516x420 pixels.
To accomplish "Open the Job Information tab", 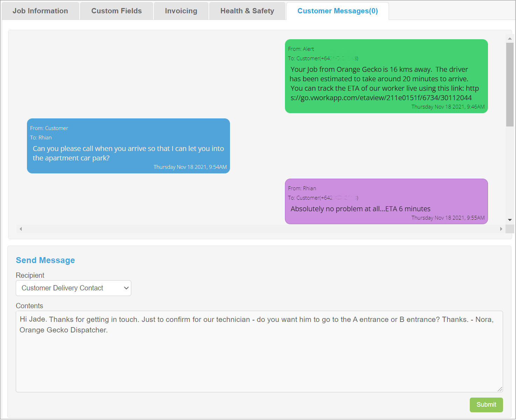I will pyautogui.click(x=40, y=11).
